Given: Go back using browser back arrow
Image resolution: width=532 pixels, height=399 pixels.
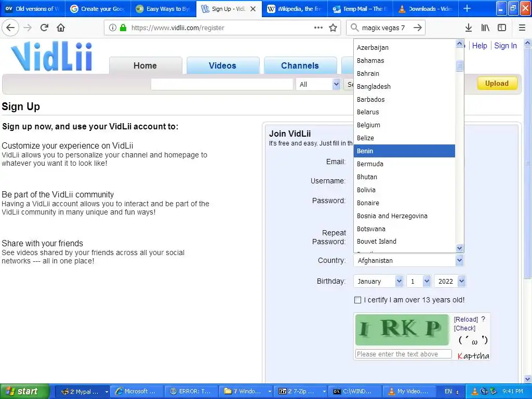Looking at the screenshot, I should (10, 28).
